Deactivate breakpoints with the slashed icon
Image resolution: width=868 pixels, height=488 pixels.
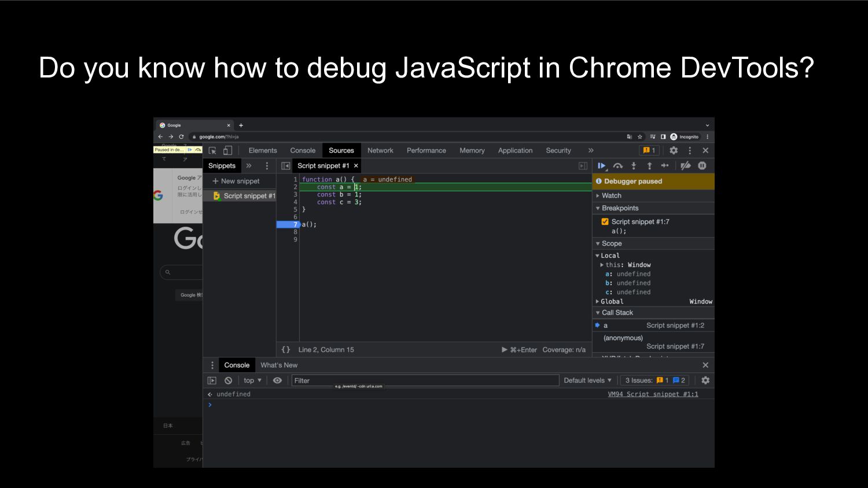point(686,166)
